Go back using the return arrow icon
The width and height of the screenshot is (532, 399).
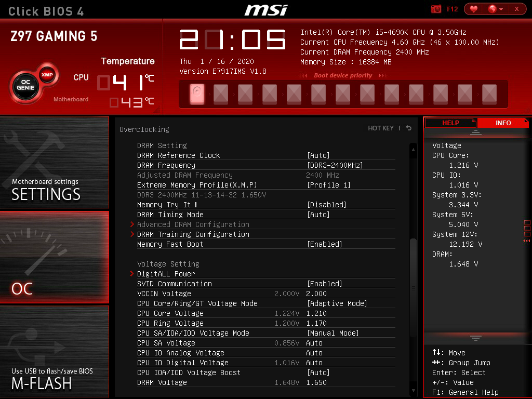[x=408, y=128]
